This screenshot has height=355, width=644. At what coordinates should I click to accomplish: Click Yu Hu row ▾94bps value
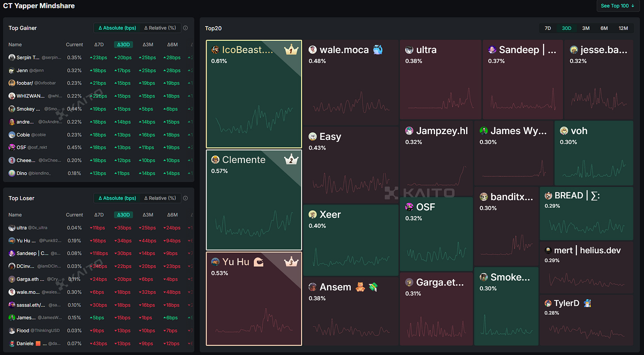click(x=172, y=241)
